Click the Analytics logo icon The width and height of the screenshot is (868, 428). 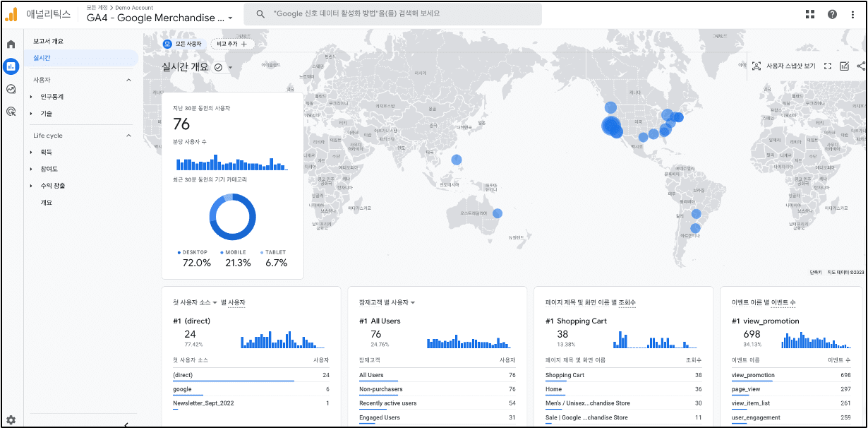click(11, 13)
